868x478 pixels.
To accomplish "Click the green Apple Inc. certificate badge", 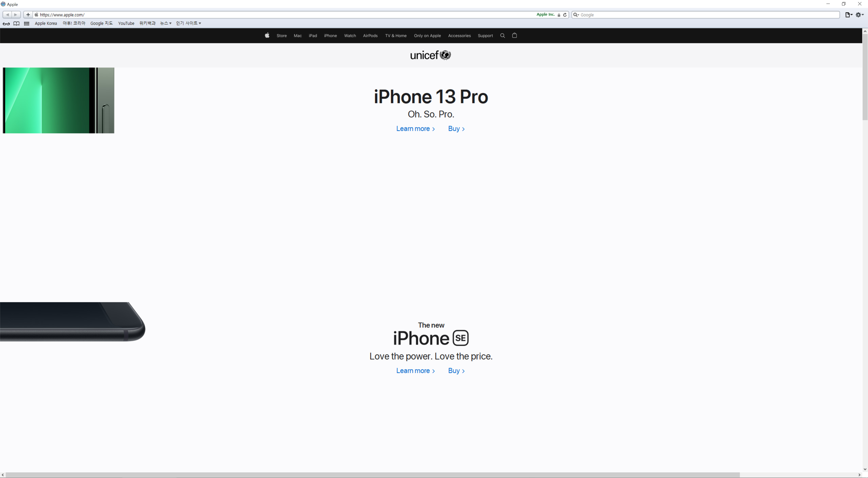I will click(545, 14).
